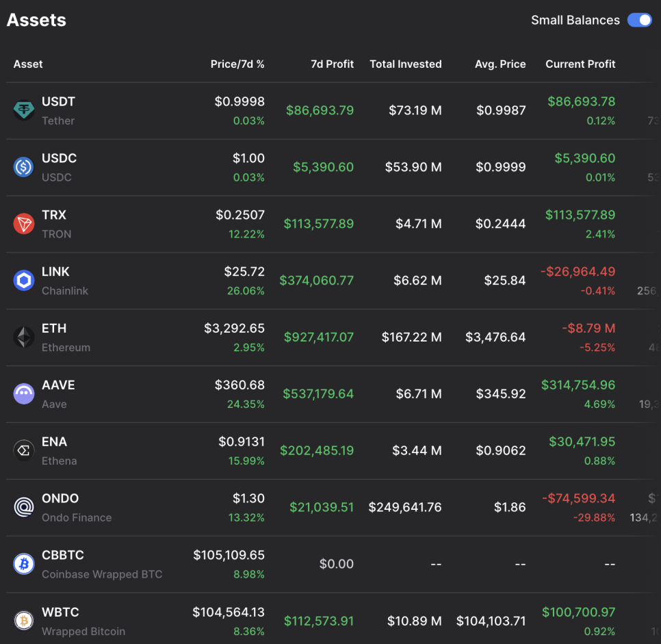Viewport: 661px width, 644px height.
Task: Sort by the Avg. Price column header
Action: tap(500, 64)
